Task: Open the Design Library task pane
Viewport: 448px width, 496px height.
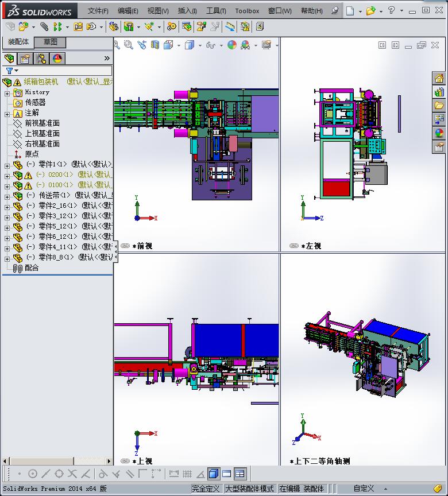Action: click(439, 92)
